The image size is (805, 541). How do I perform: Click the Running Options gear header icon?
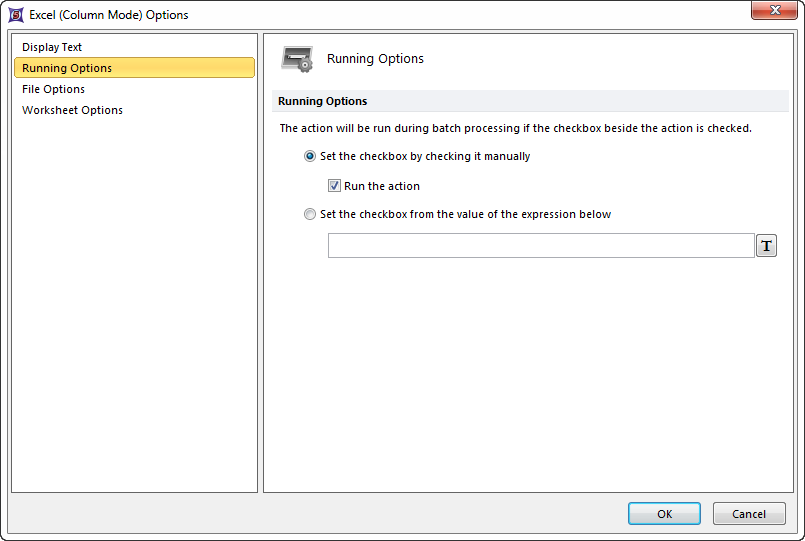[x=297, y=59]
